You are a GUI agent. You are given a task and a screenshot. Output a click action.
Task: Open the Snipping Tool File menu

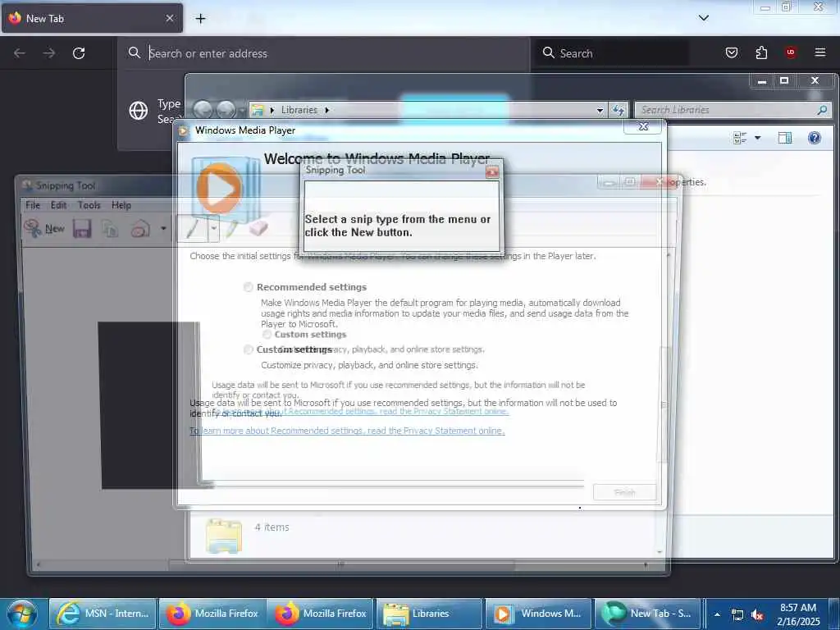33,205
